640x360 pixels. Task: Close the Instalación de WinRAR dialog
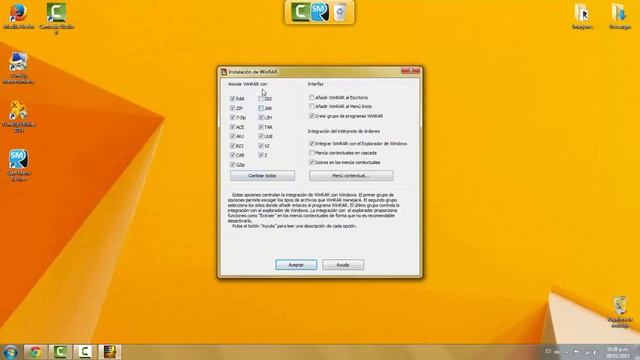pos(411,71)
